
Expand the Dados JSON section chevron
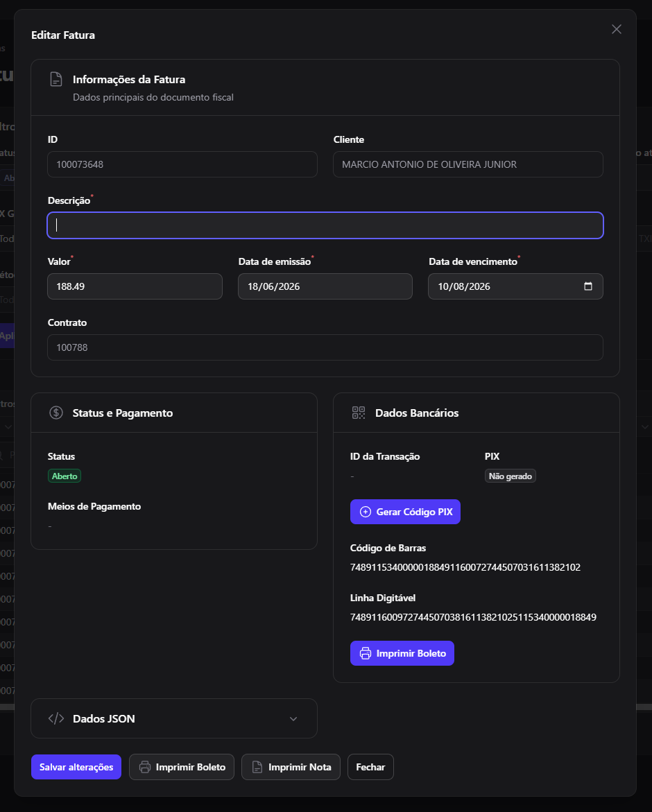(293, 719)
